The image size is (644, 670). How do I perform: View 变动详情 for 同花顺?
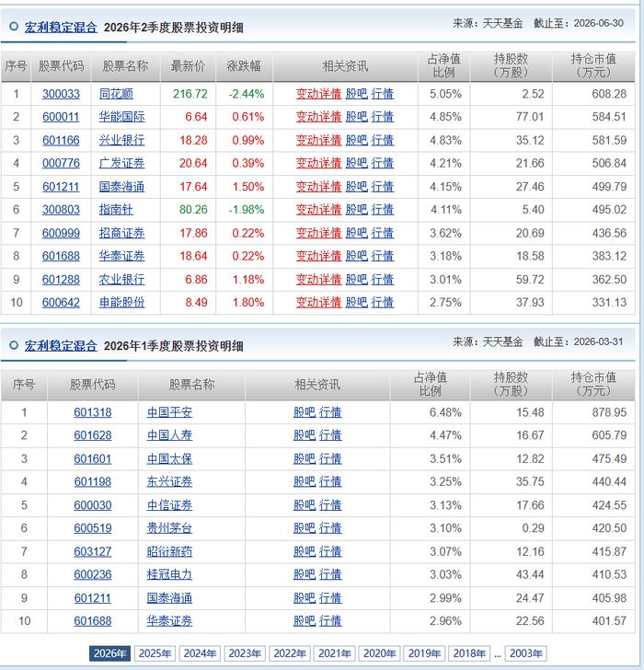click(318, 94)
